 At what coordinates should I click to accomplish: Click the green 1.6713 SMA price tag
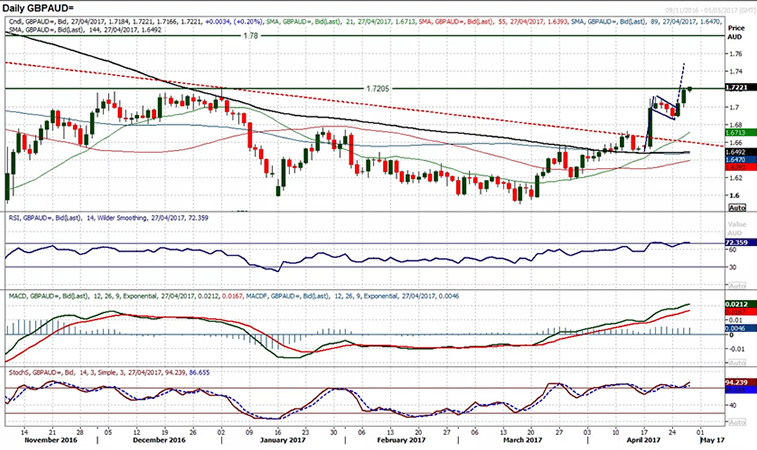(739, 132)
